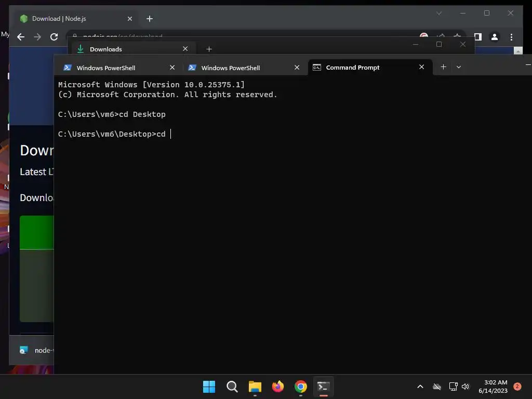Open Chrome tab search chevron
The width and height of the screenshot is (532, 399).
coord(439,13)
